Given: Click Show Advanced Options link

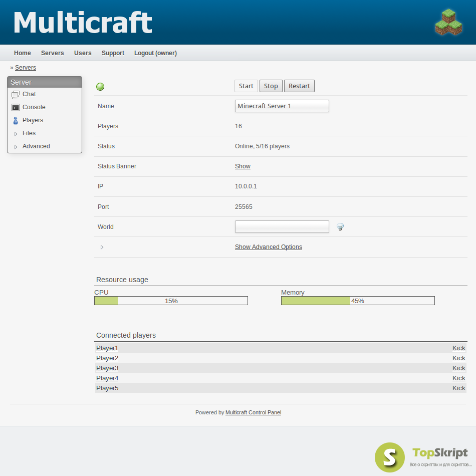Looking at the screenshot, I should (x=269, y=247).
